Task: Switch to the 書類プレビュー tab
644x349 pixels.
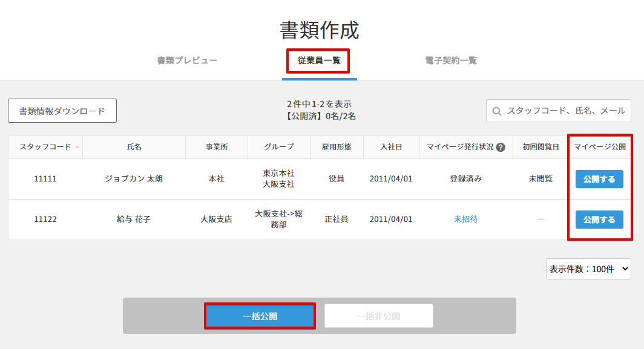Action: click(x=188, y=61)
